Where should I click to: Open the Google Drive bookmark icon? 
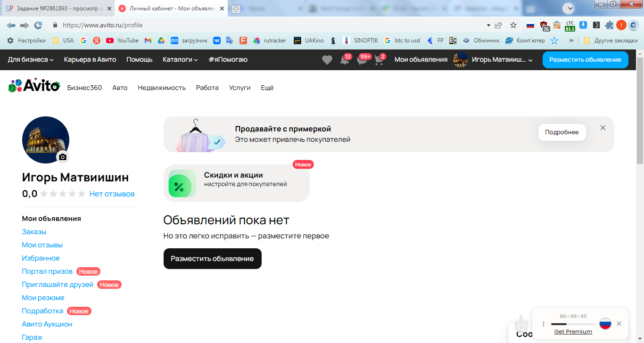coord(161,41)
